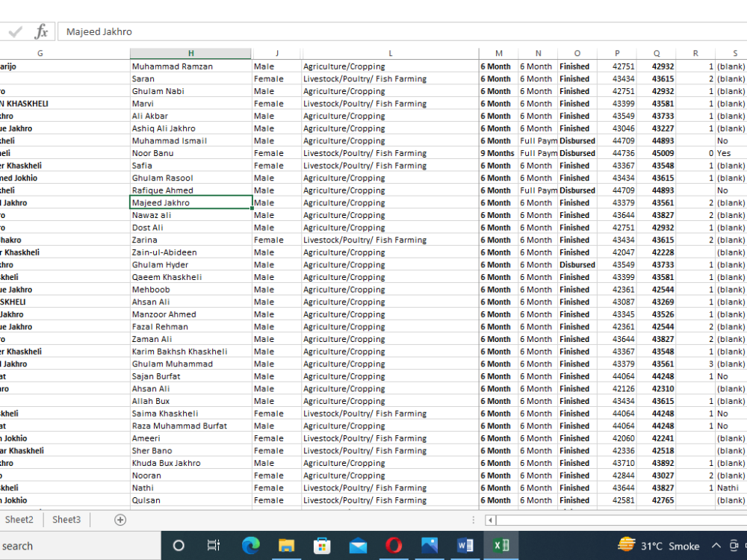Screen dimensions: 747x560
Task: Click 9 Months cell in Noor Banu row
Action: [499, 153]
